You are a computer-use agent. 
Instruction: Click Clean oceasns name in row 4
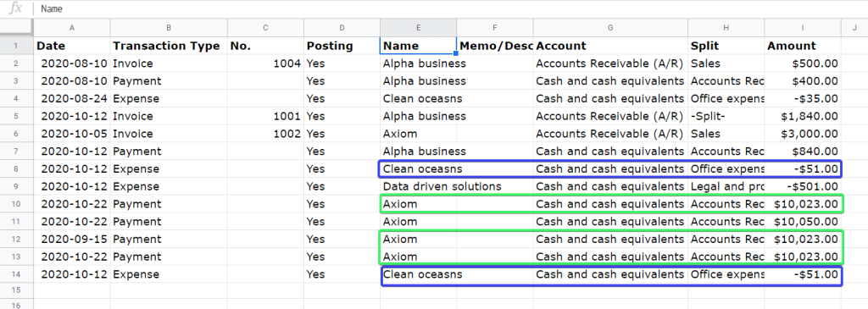[419, 99]
